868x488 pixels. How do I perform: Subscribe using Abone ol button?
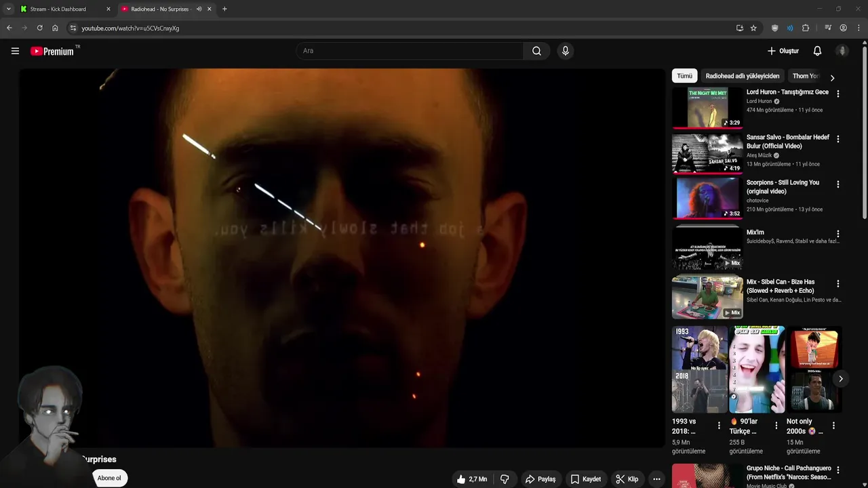click(x=109, y=478)
